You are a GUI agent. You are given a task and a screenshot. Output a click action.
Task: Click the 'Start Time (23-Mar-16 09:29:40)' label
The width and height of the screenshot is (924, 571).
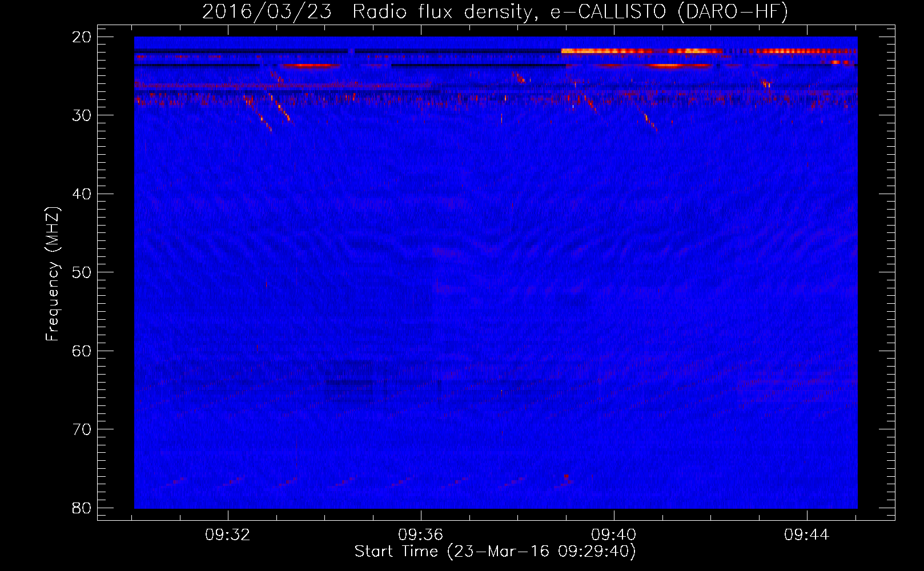(x=495, y=552)
